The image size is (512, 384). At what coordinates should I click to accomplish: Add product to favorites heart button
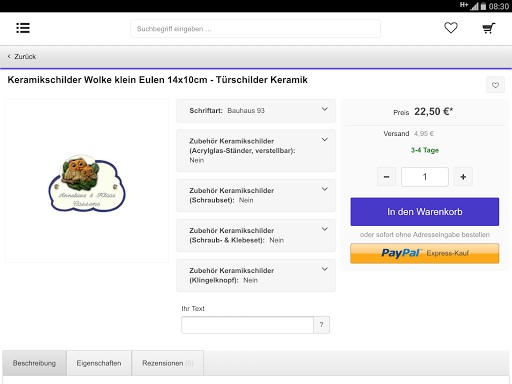495,85
